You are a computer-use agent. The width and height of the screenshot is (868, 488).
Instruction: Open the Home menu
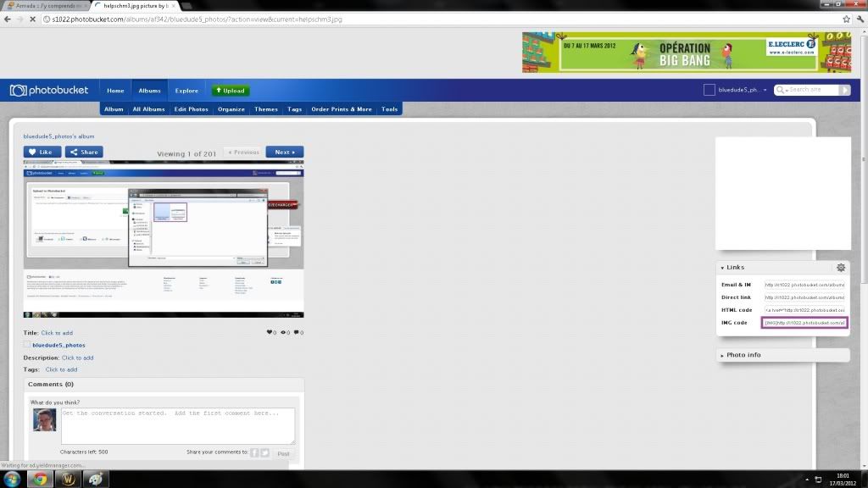tap(115, 91)
